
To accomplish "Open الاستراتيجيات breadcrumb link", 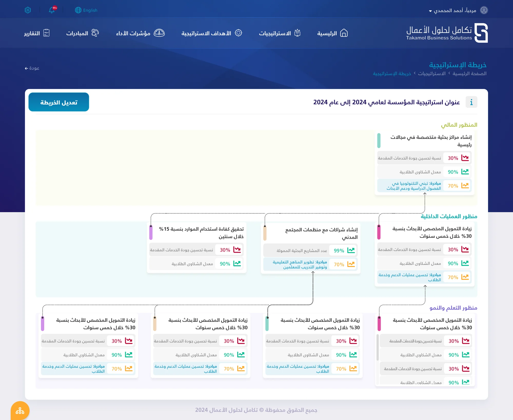I will coord(432,74).
